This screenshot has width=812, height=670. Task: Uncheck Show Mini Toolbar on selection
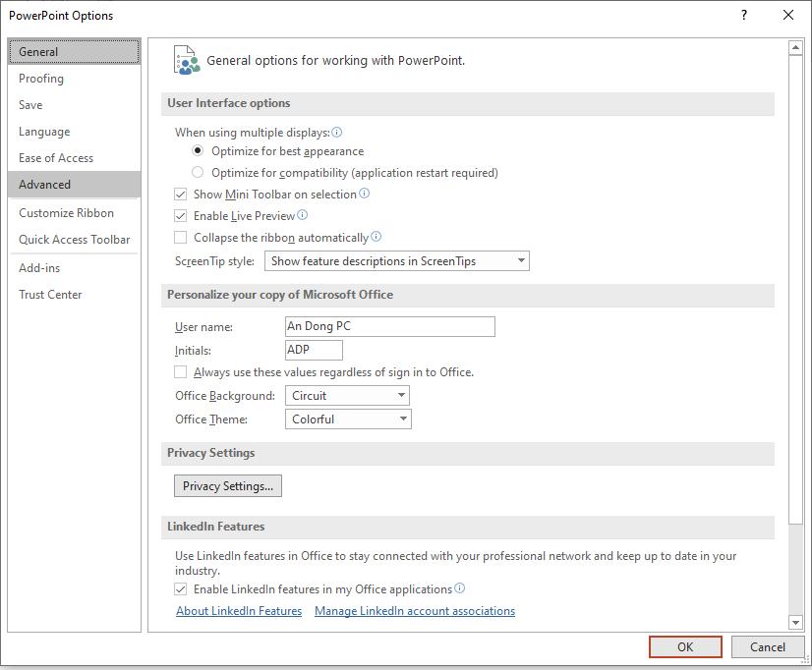point(181,195)
